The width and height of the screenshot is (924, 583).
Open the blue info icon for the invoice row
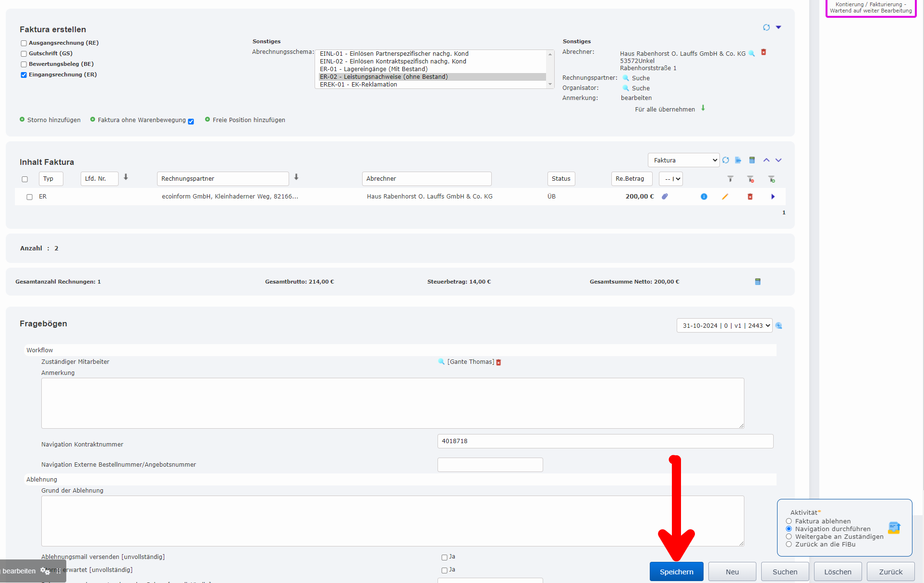click(704, 197)
